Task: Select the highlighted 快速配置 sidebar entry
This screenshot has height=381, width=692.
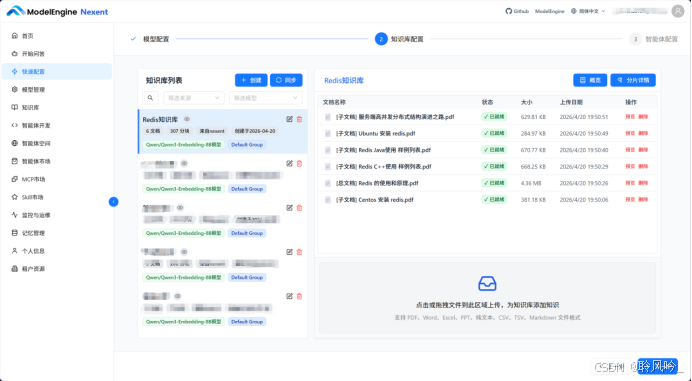Action: (56, 72)
